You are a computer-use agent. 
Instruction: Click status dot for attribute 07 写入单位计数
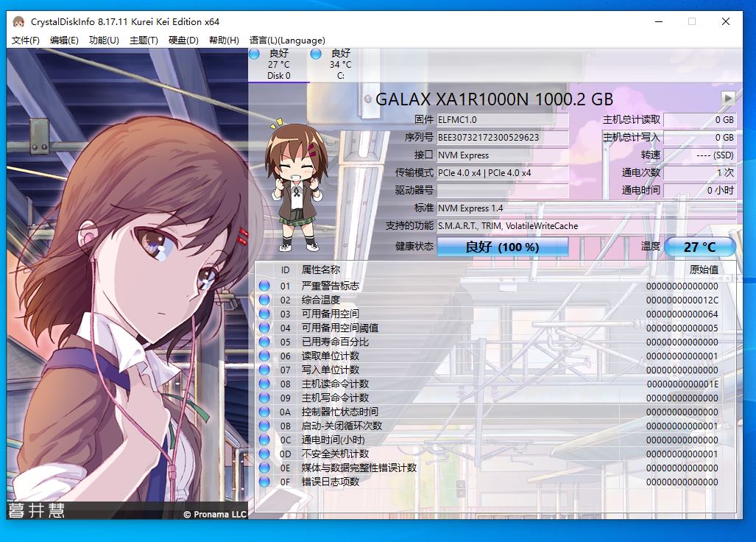click(264, 370)
